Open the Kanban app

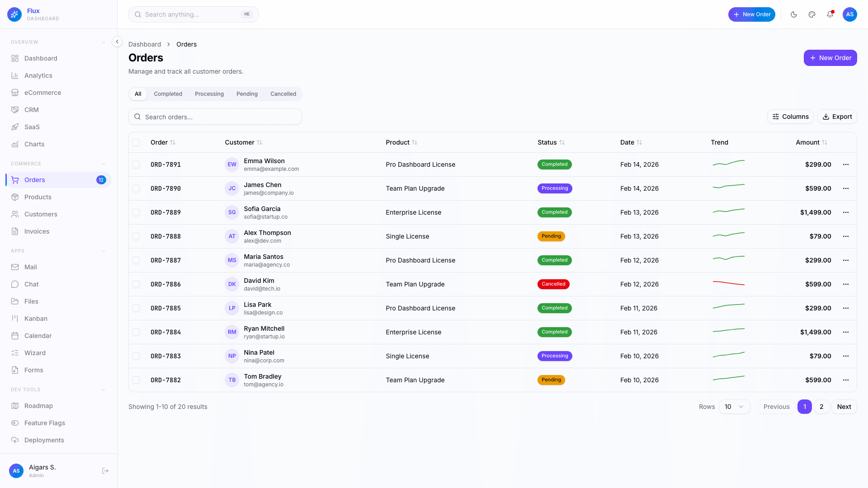35,319
